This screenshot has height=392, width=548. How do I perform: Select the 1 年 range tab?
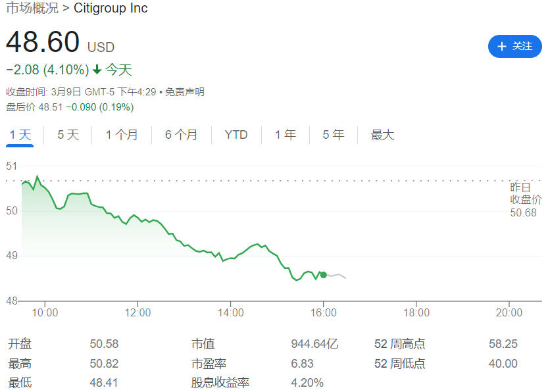click(x=284, y=134)
